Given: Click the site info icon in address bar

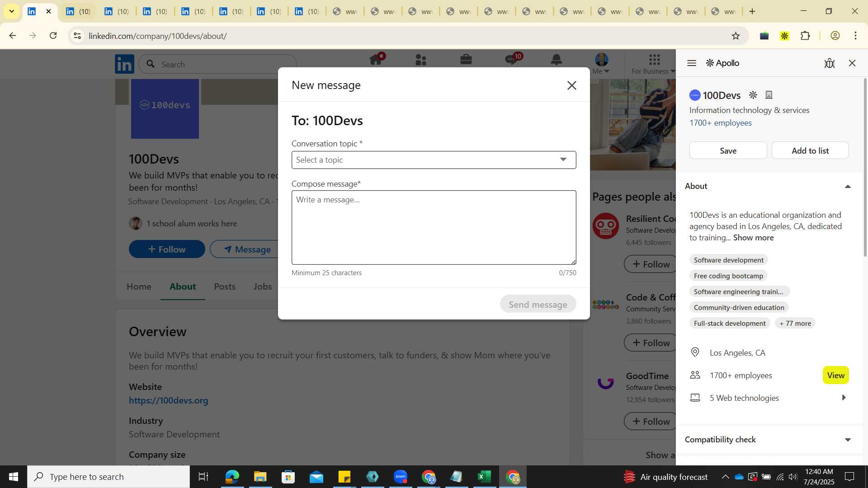Looking at the screenshot, I should (x=77, y=36).
